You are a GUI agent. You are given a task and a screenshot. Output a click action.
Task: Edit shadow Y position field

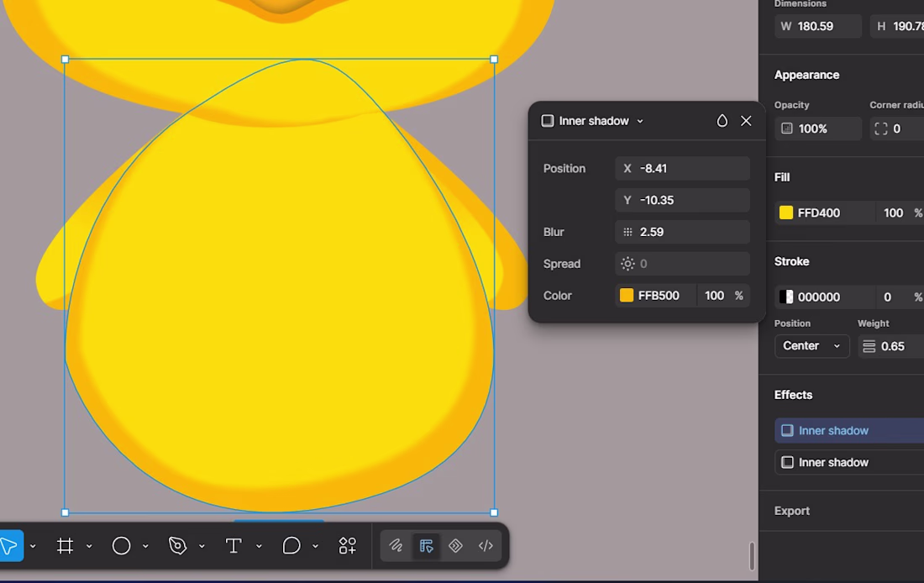[682, 201]
